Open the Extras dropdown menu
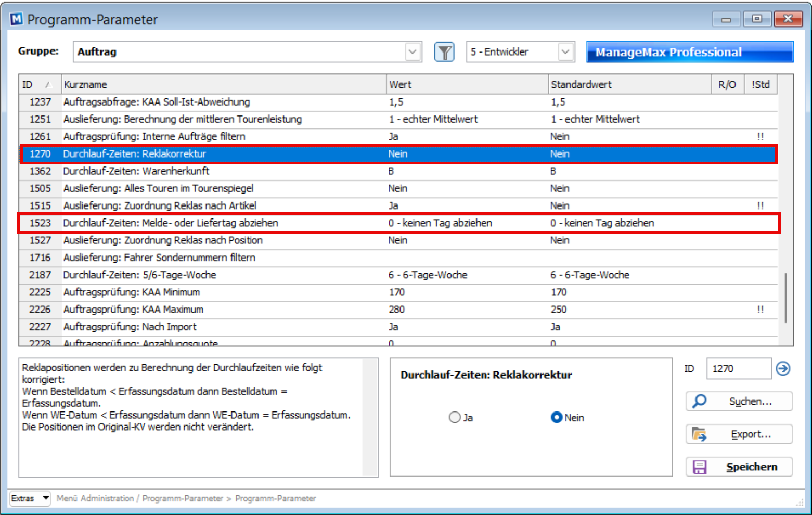Screen dimensions: 812x515 point(30,498)
